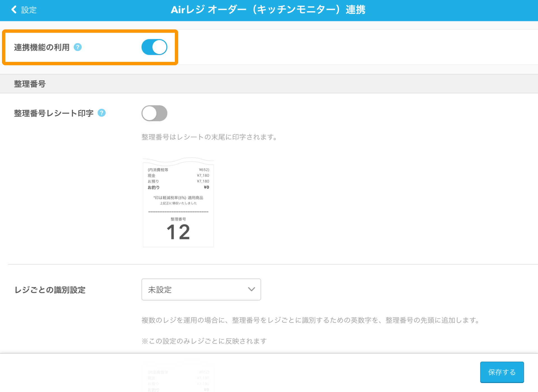Screen dimensions: 538x392
Task: Open the レジごとの識別設定 dropdown
Action: click(x=201, y=289)
